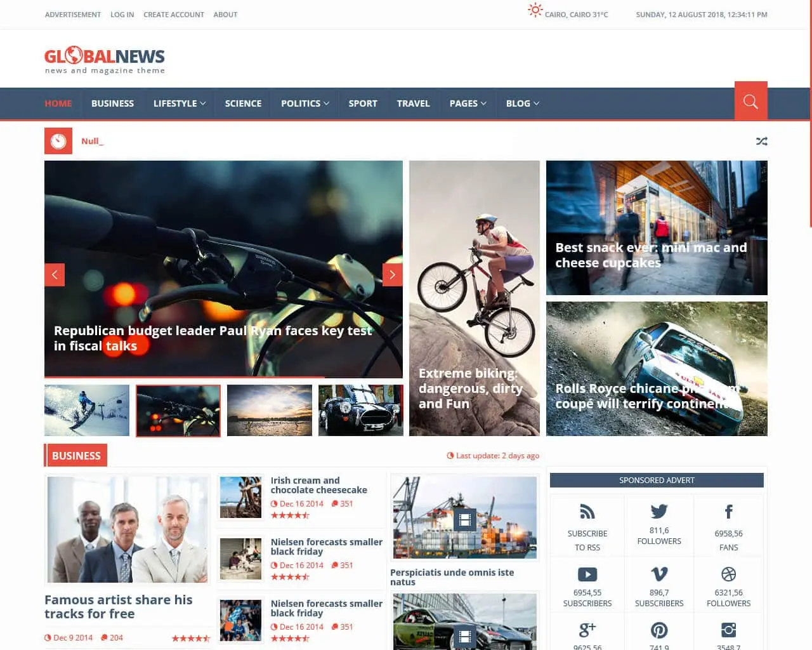Open the Business menu item
Image resolution: width=812 pixels, height=650 pixels.
(x=113, y=103)
